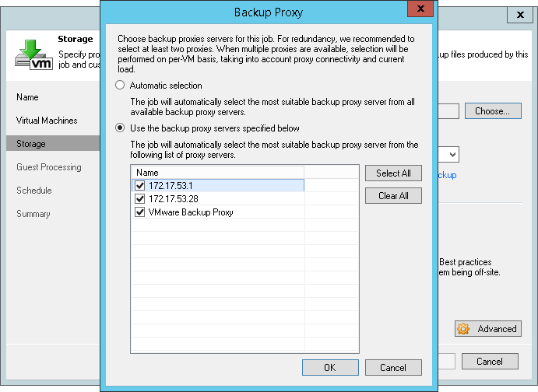Close the background job wizard window
The image size is (538, 392).
click(520, 16)
